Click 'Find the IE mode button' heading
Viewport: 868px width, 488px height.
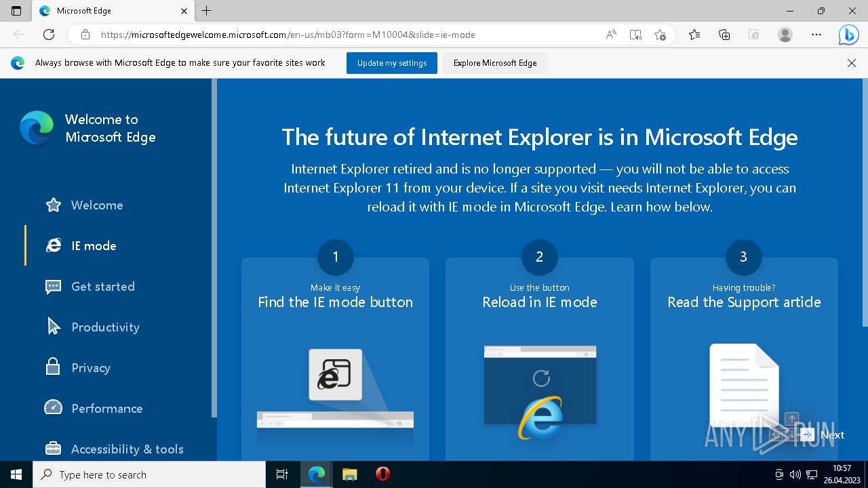coord(335,302)
